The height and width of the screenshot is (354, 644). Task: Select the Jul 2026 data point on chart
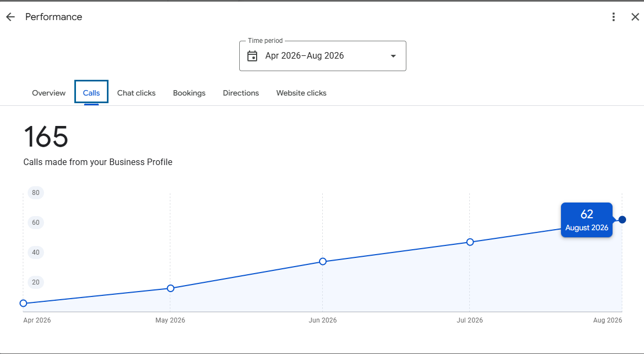470,242
